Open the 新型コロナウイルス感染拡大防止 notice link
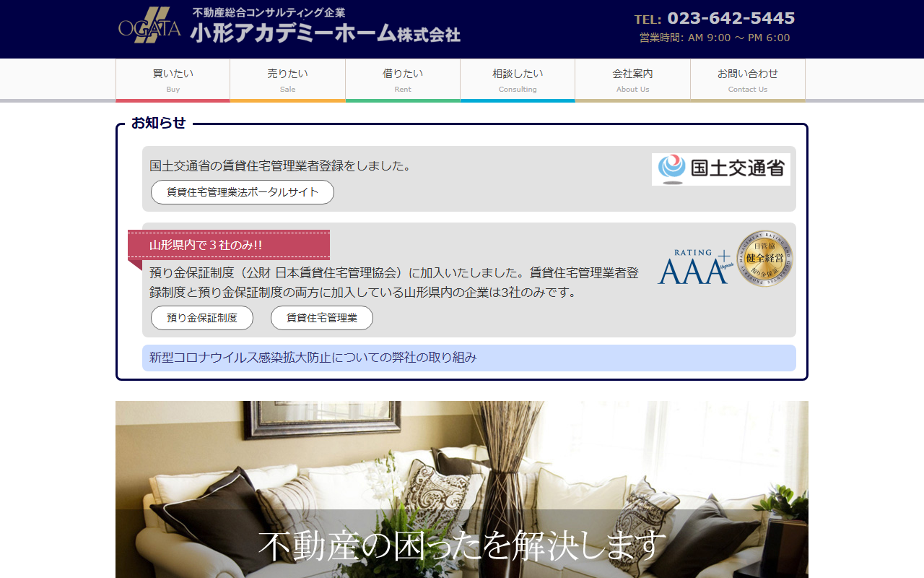The width and height of the screenshot is (924, 578). (469, 358)
